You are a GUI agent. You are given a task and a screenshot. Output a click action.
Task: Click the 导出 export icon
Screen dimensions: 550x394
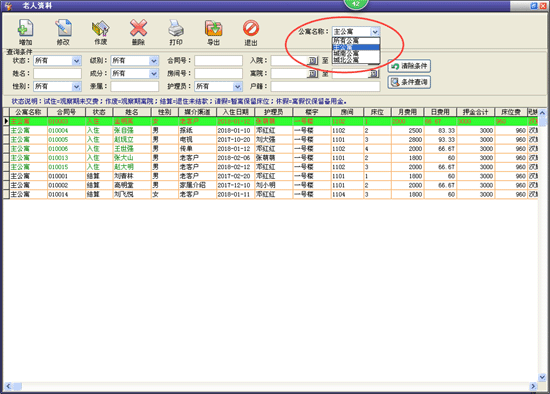(213, 28)
